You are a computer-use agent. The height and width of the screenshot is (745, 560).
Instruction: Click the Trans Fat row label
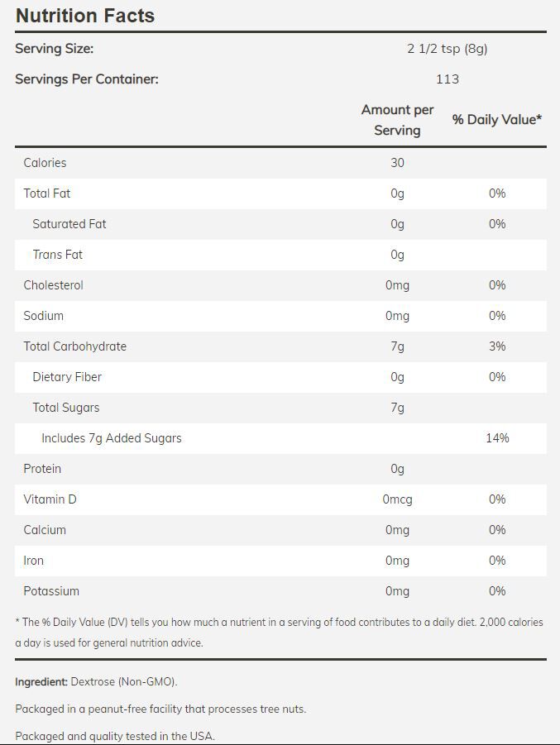[x=58, y=255]
